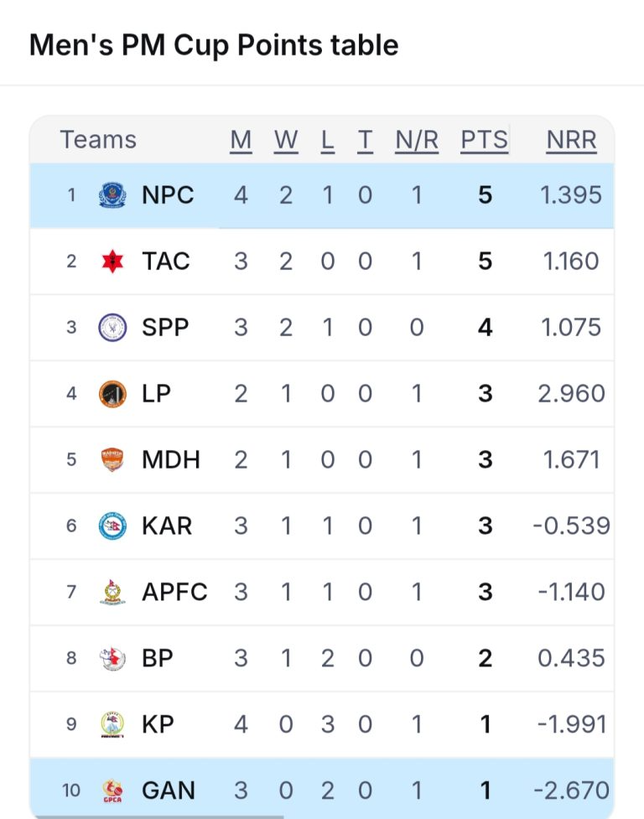Screen dimensions: 644x819
Task: Click the KP team logo
Action: pyautogui.click(x=112, y=724)
